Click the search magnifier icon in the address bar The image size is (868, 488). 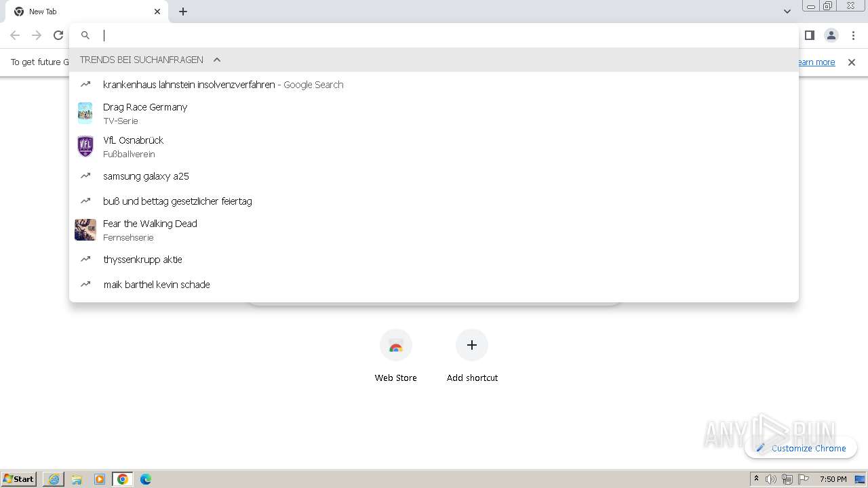(x=85, y=35)
